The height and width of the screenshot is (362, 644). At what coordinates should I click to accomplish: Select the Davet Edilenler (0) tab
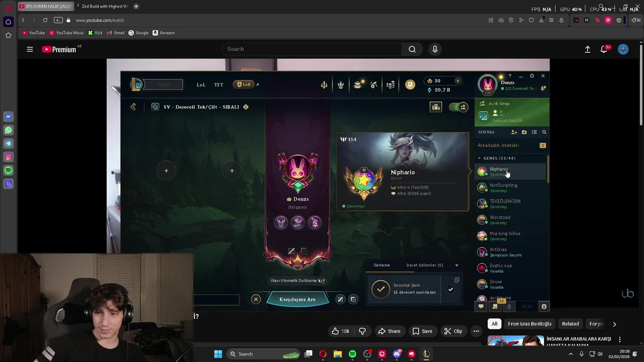pyautogui.click(x=425, y=265)
